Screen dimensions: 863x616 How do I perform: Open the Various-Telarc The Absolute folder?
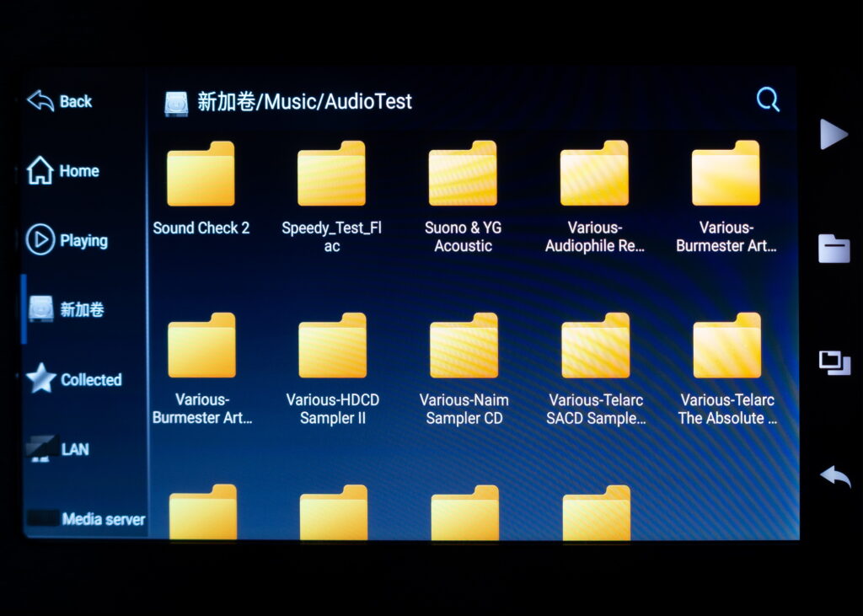tap(727, 369)
